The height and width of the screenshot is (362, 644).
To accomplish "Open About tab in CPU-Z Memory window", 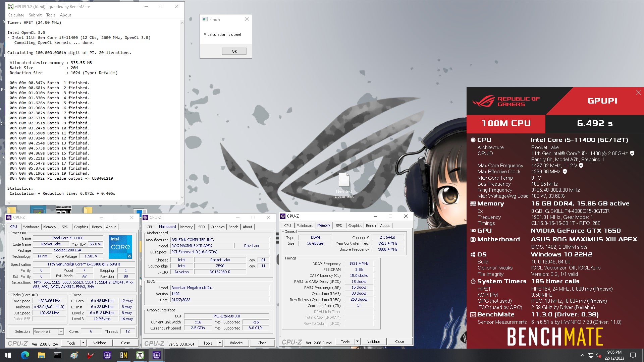I will tap(385, 226).
